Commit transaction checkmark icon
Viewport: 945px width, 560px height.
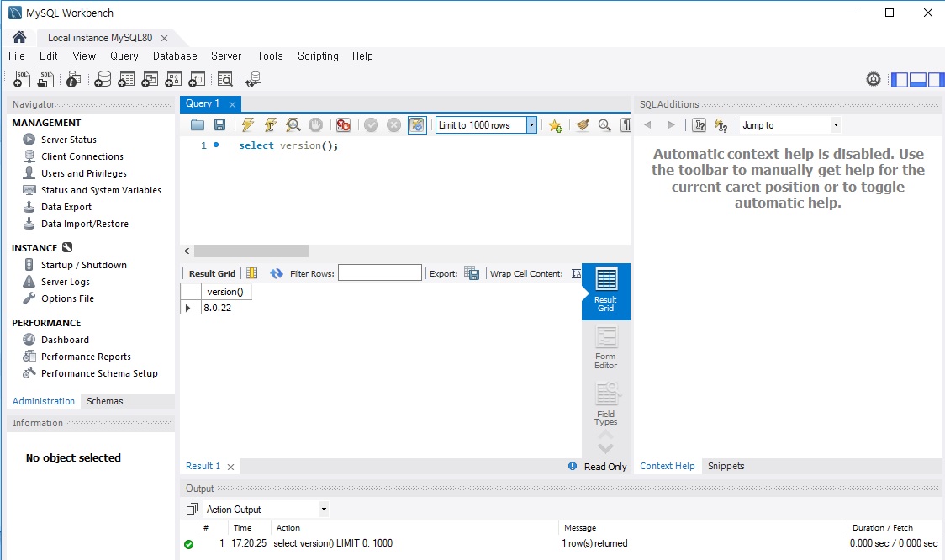pyautogui.click(x=372, y=124)
